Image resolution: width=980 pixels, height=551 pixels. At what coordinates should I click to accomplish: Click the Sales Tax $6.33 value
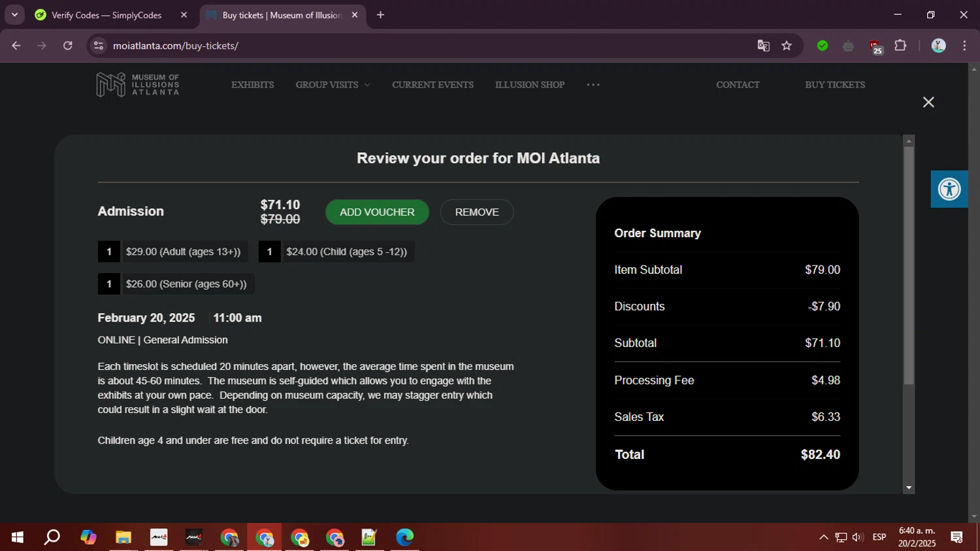coord(826,417)
